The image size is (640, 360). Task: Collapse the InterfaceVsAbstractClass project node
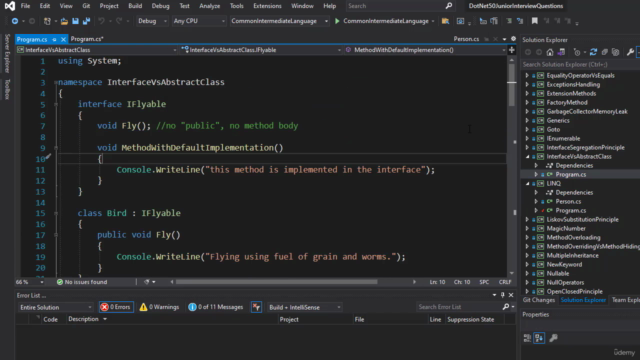(527, 157)
